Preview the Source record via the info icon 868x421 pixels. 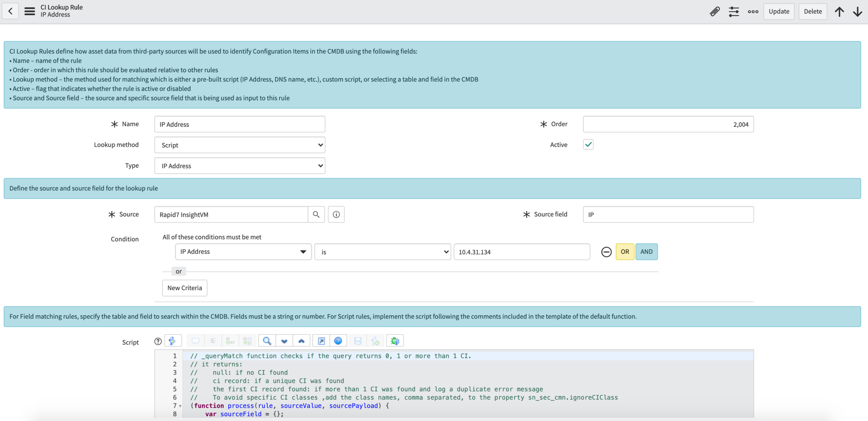[x=336, y=214]
